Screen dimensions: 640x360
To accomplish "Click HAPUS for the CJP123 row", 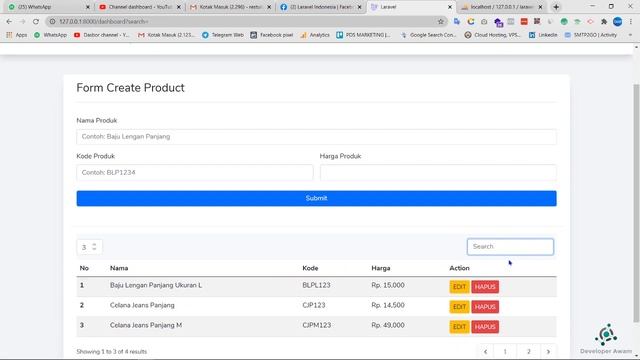I will [485, 307].
